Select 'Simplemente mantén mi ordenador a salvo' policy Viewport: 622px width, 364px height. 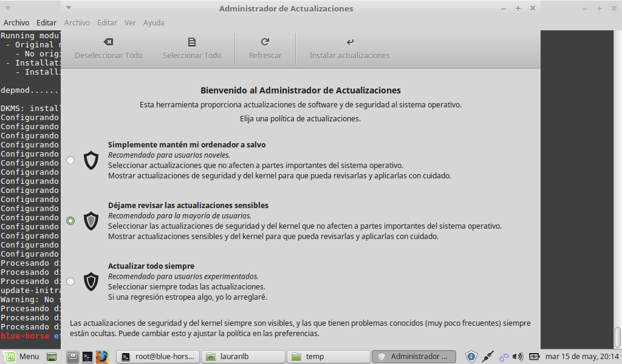pyautogui.click(x=70, y=160)
